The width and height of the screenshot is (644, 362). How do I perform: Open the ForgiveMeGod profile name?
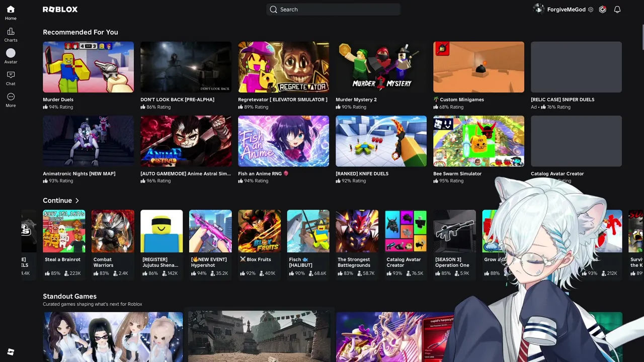(x=567, y=10)
